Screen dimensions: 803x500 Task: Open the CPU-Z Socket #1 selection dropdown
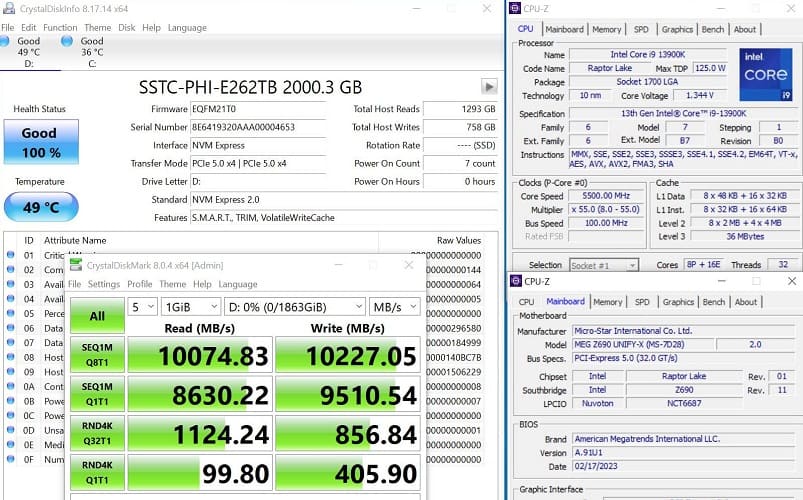point(603,265)
